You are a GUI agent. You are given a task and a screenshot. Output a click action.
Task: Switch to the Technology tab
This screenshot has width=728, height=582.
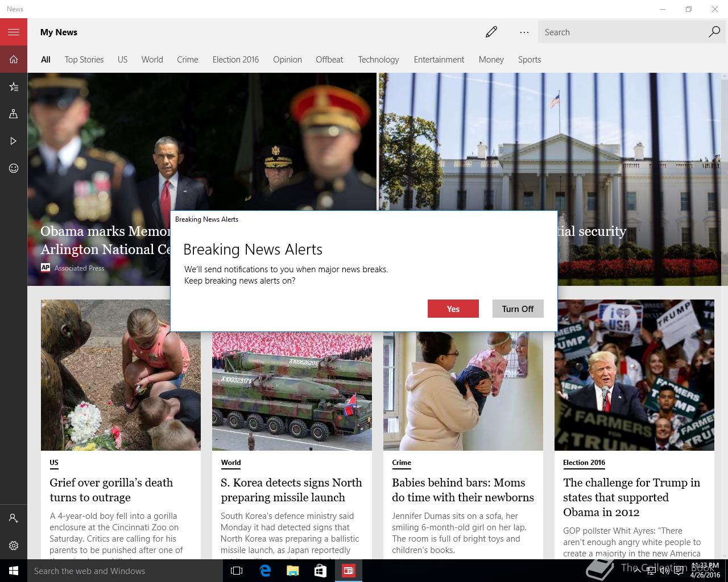pyautogui.click(x=378, y=60)
